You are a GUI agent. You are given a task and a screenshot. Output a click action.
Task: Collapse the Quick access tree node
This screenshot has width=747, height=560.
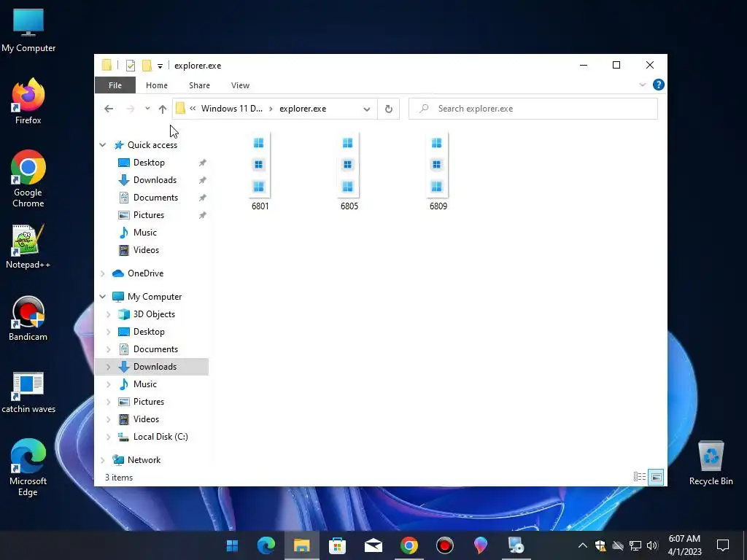pos(103,145)
